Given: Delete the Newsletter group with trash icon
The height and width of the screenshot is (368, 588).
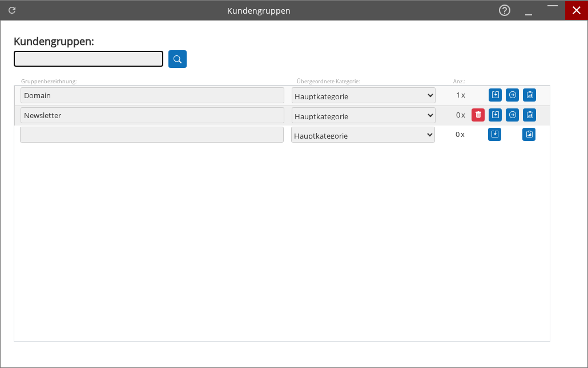Looking at the screenshot, I should [x=478, y=115].
